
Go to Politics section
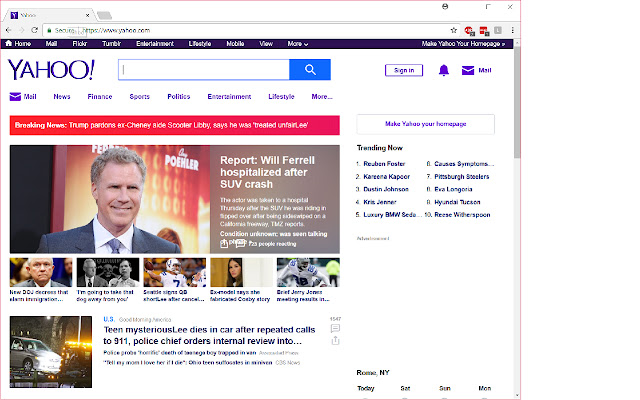[x=179, y=97]
